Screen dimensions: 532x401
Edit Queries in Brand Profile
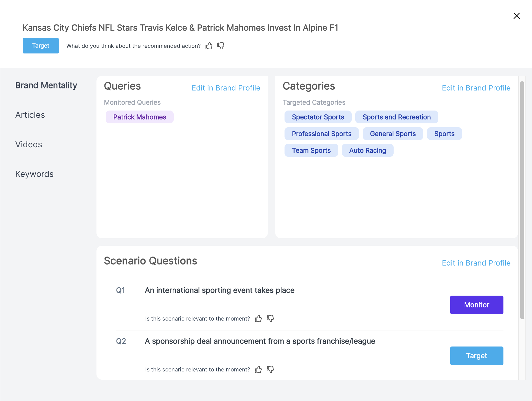[226, 88]
